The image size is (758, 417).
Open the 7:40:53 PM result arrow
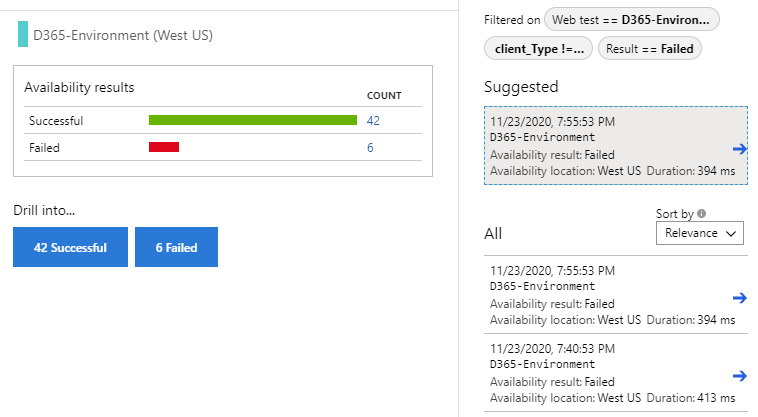click(740, 375)
